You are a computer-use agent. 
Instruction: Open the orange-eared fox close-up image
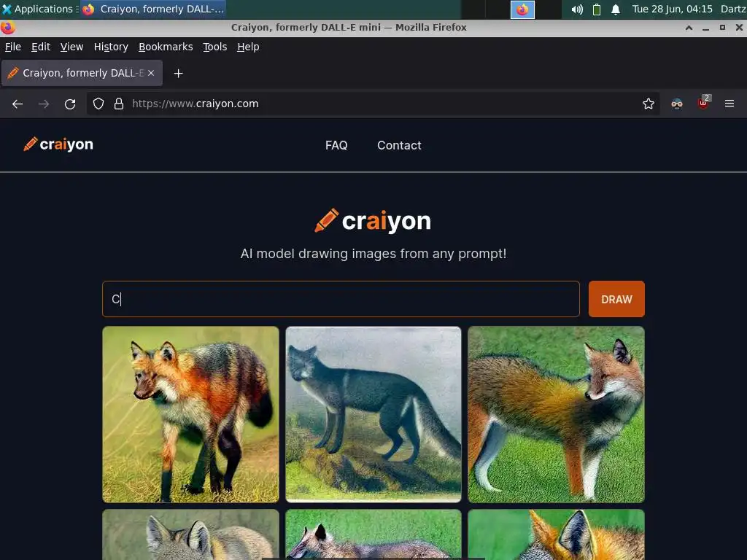point(556,534)
